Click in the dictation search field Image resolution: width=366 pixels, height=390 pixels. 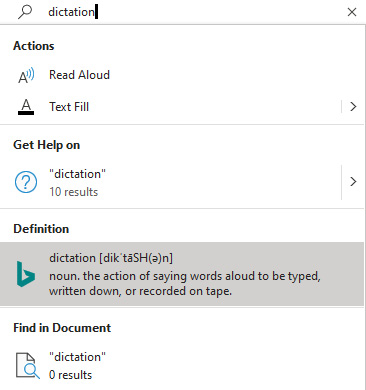[195, 12]
